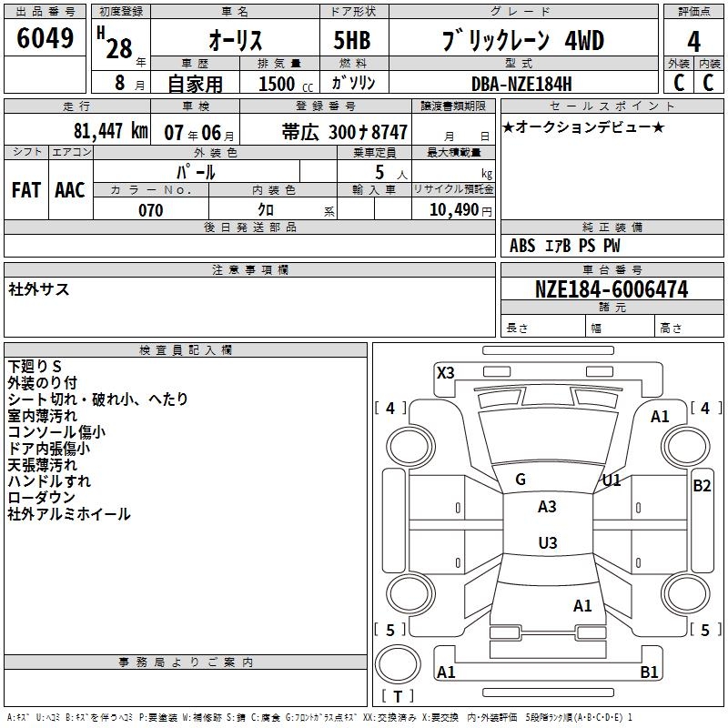
Task: Select the color number 070
Action: pyautogui.click(x=151, y=210)
